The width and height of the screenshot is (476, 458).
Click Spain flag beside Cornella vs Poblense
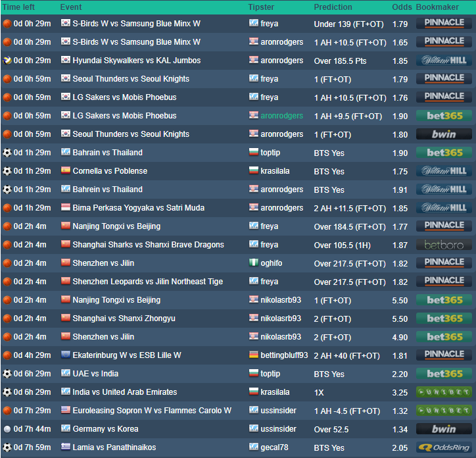pyautogui.click(x=66, y=170)
